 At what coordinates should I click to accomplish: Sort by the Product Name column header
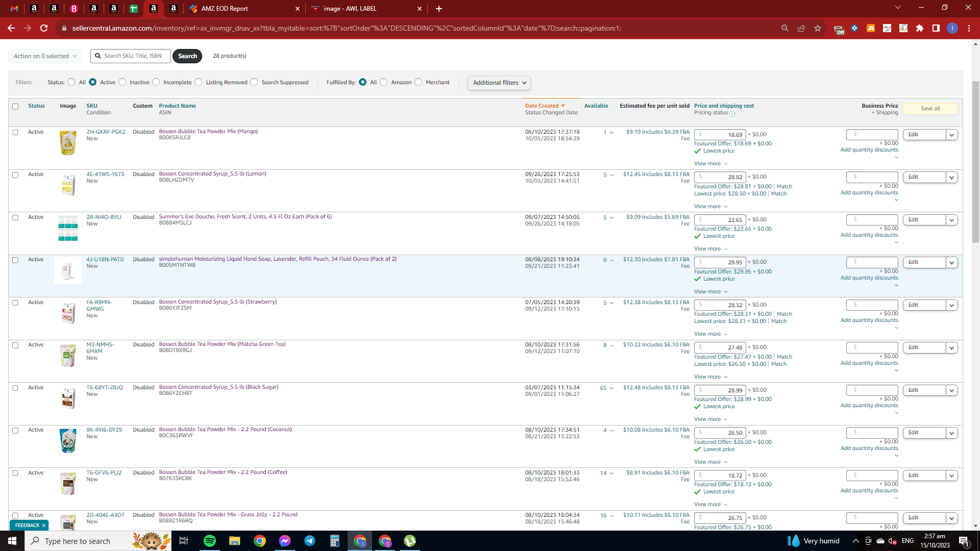(177, 106)
